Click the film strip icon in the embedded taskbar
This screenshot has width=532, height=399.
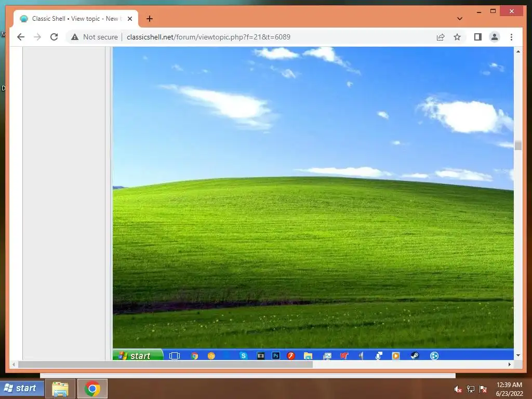(261, 355)
